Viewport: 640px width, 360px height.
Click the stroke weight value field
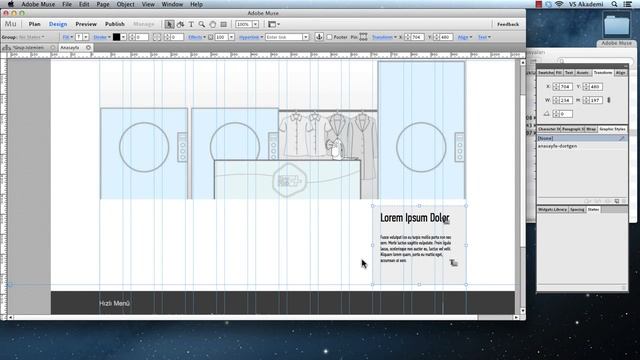pyautogui.click(x=142, y=37)
